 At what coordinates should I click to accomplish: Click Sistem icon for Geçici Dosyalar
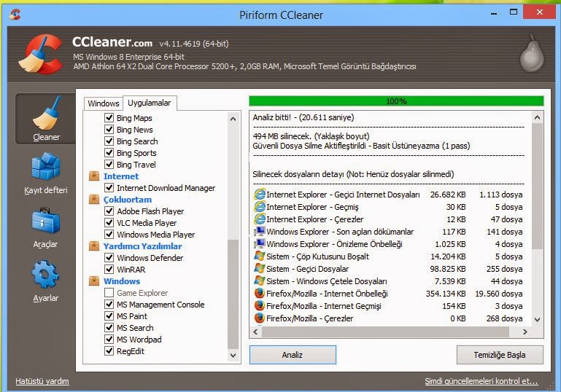pos(260,268)
